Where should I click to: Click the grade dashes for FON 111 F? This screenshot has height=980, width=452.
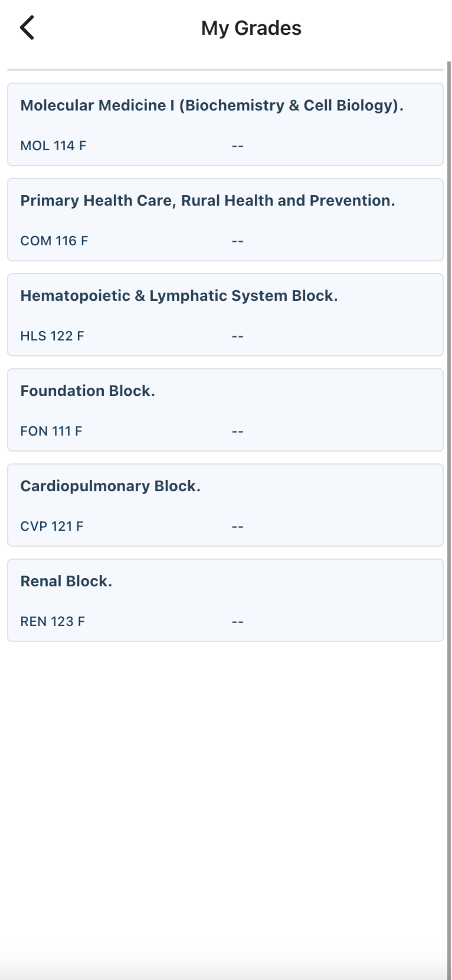[238, 431]
